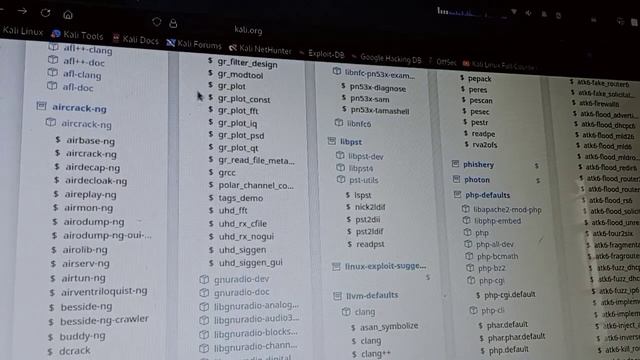This screenshot has height=360, width=640.
Task: Click the package icon beside libnfc-pn53x-exam
Action: [x=337, y=71]
